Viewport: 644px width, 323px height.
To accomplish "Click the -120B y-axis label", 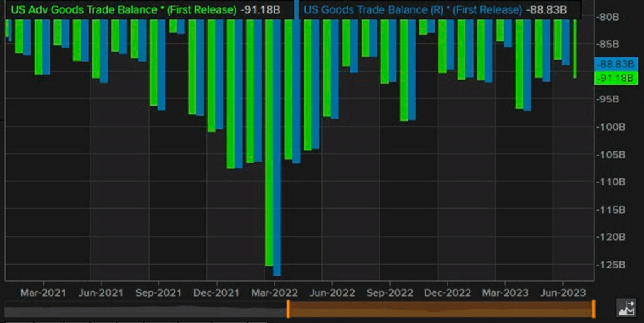I will pyautogui.click(x=610, y=237).
